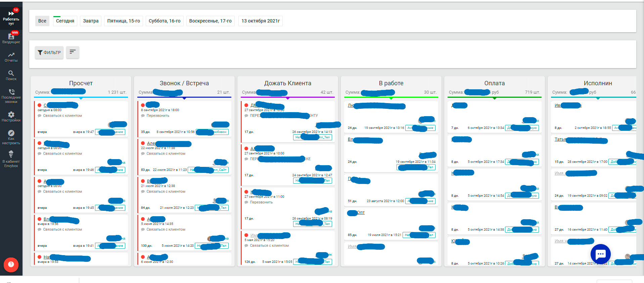644x283 pixels.
Task: Open the ФИЛЬТР filter panel
Action: coord(49,52)
